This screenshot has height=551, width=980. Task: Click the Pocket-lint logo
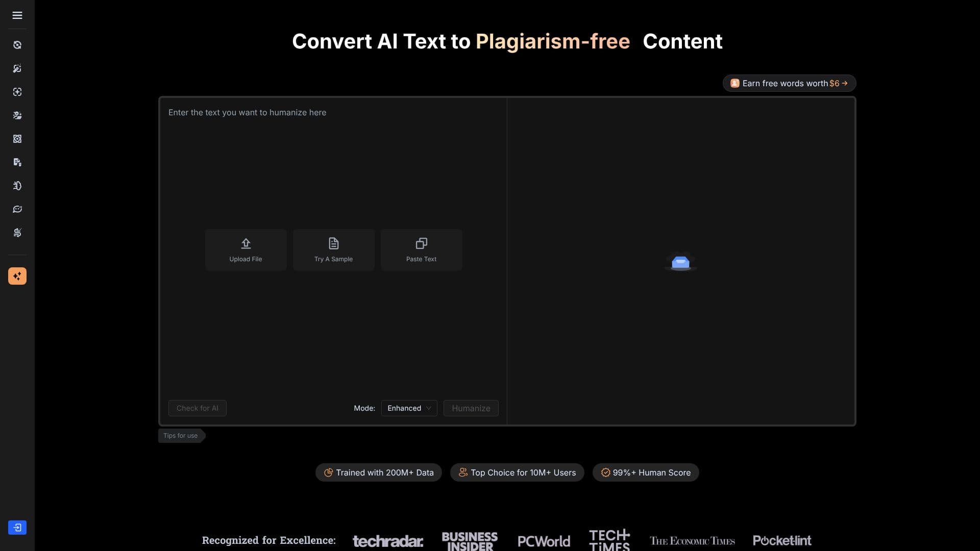click(x=782, y=540)
